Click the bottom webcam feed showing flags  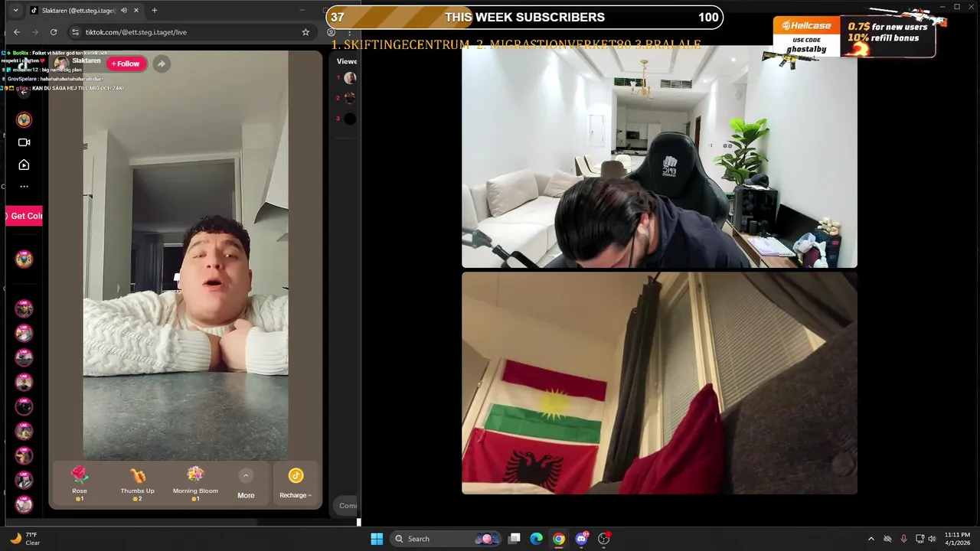659,383
